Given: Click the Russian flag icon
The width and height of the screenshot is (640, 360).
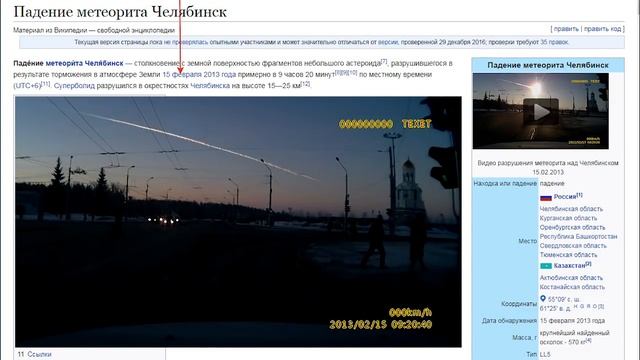Looking at the screenshot, I should click(x=546, y=198).
